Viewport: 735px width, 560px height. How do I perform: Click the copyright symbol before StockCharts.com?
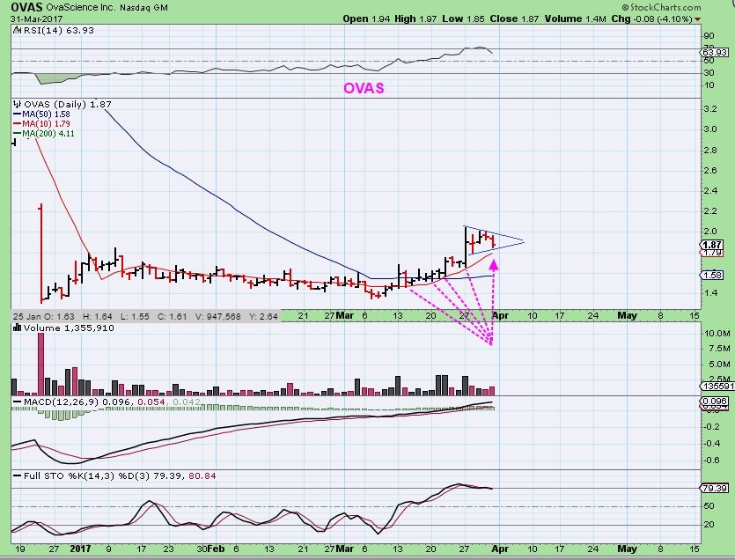625,7
